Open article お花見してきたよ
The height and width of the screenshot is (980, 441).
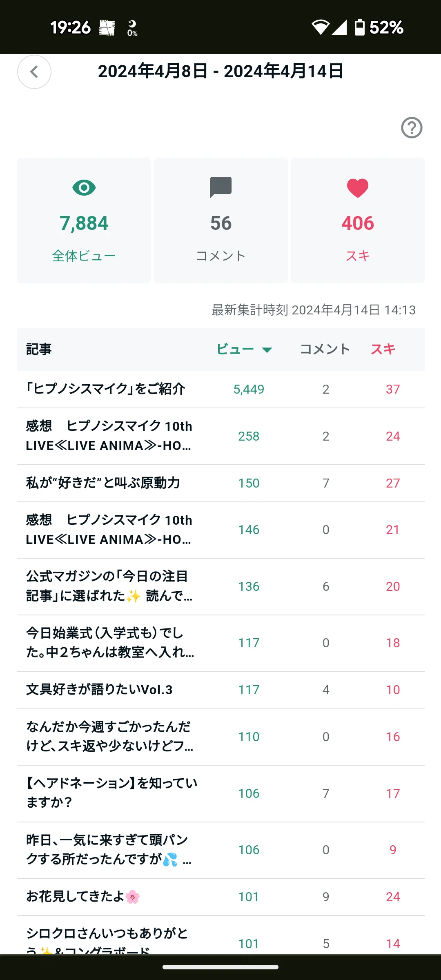click(221, 897)
